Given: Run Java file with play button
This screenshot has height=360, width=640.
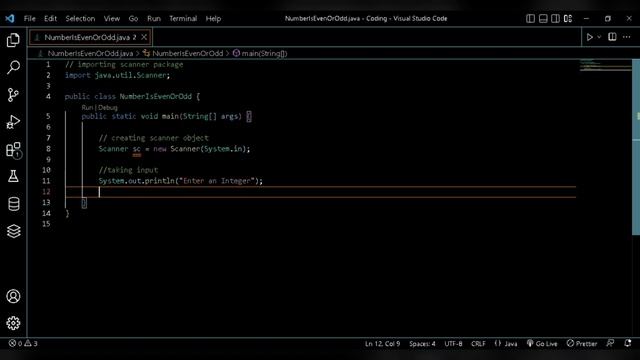Looking at the screenshot, I should coord(589,37).
